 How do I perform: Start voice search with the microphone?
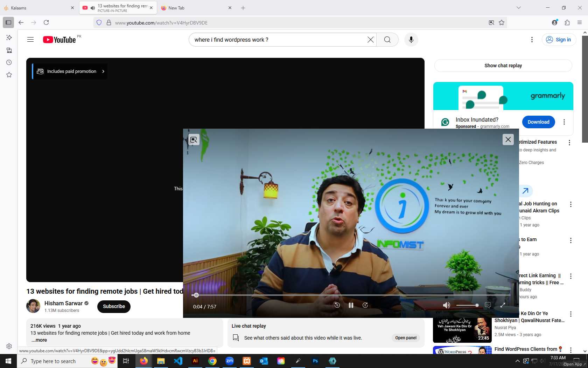click(411, 40)
